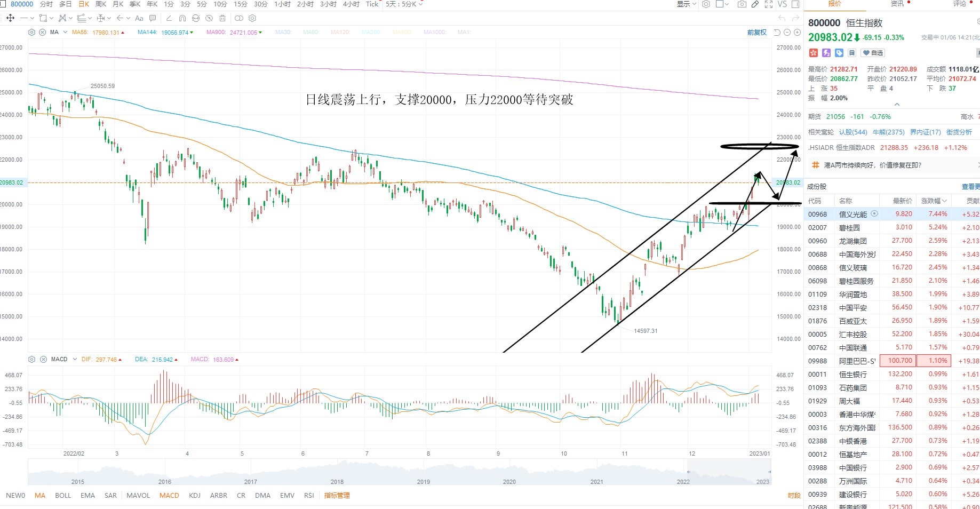Zoom out chart with minus circle
Screen dimensions: 980x509
coord(787,33)
